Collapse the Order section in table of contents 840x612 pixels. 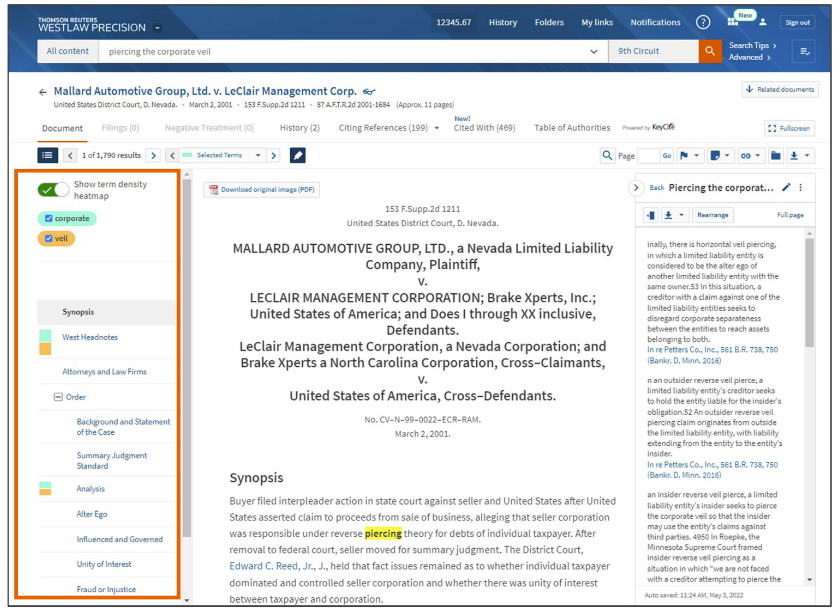[x=58, y=397]
